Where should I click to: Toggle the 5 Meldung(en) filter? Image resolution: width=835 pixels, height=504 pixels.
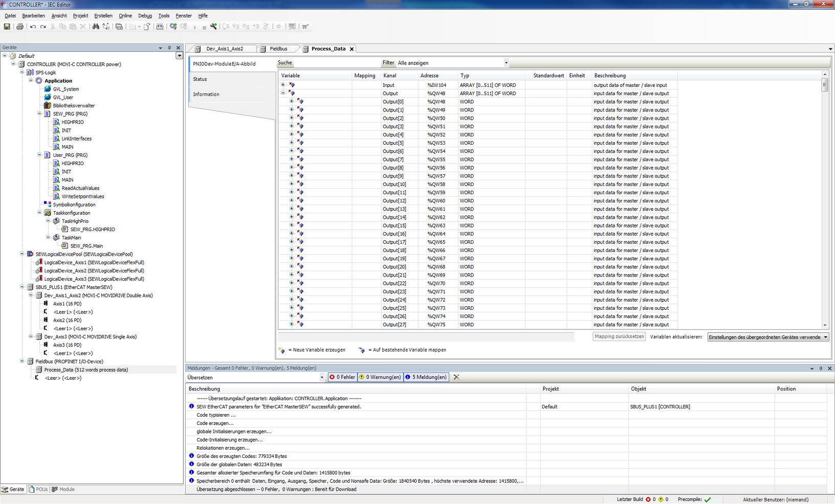pos(426,377)
